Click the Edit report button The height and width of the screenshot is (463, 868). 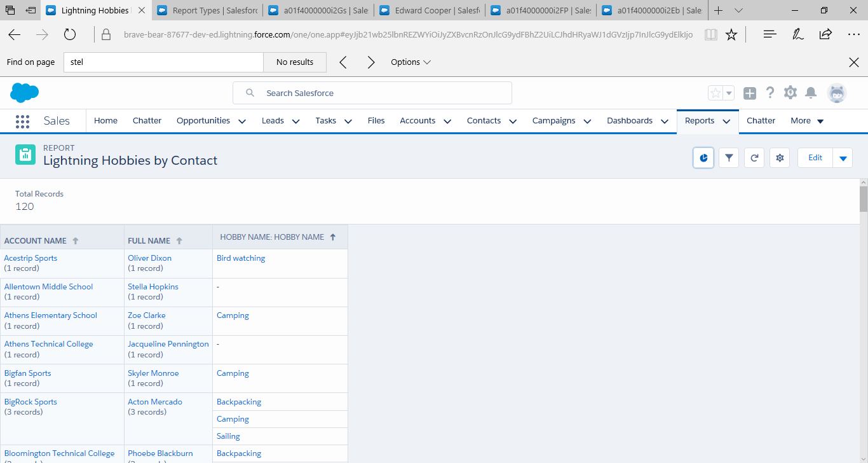coord(815,158)
